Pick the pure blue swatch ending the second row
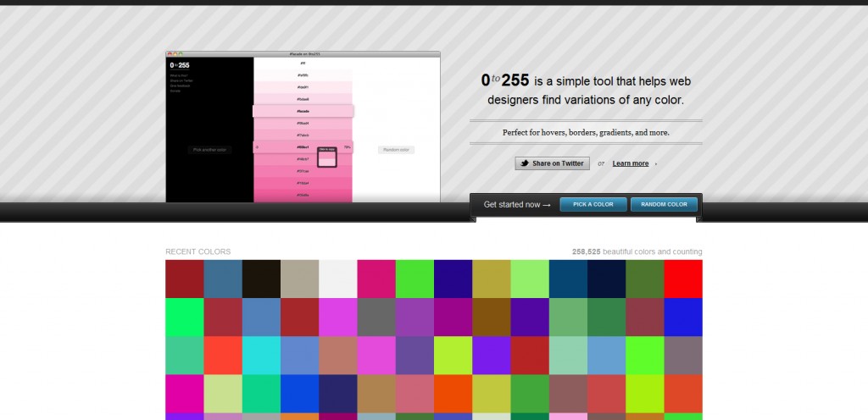Viewport: 868px width, 420px height. tap(683, 318)
